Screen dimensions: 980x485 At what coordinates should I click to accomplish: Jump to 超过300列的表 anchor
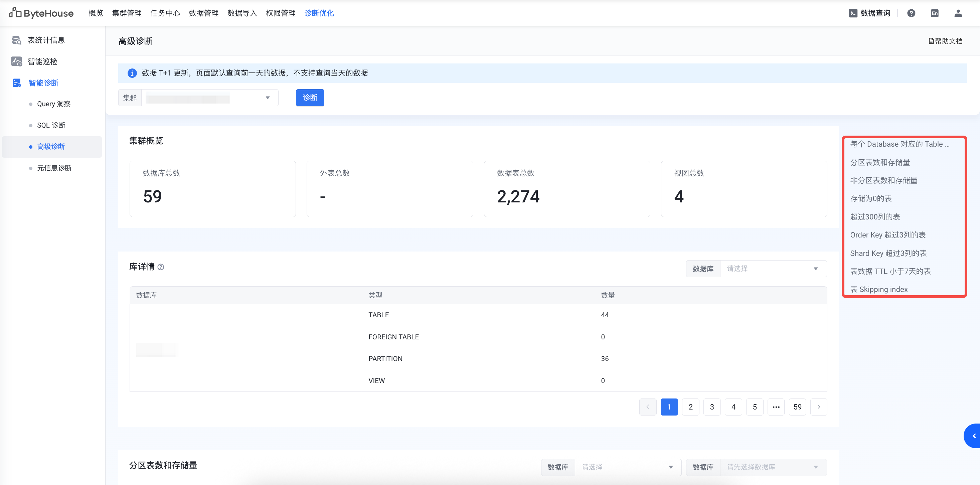coord(875,217)
